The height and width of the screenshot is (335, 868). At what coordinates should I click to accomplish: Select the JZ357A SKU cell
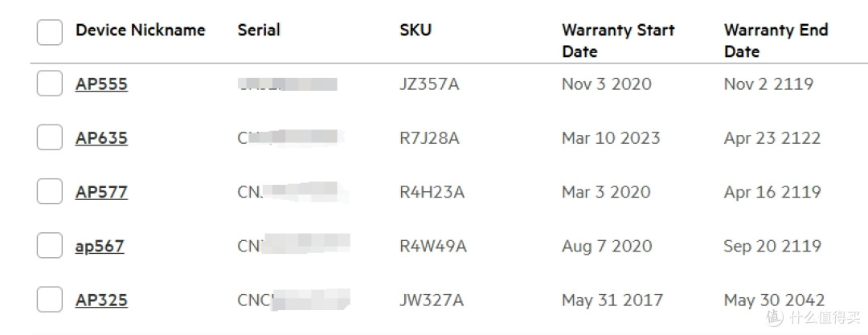tap(429, 84)
